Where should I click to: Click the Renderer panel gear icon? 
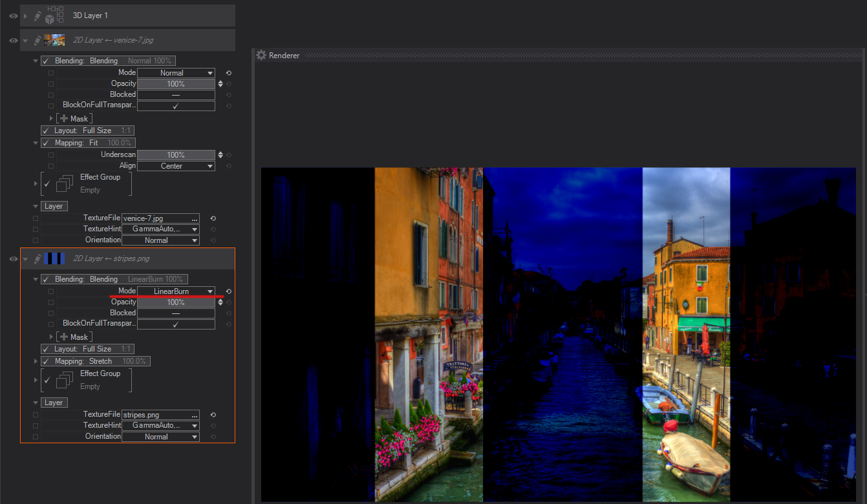(x=261, y=56)
